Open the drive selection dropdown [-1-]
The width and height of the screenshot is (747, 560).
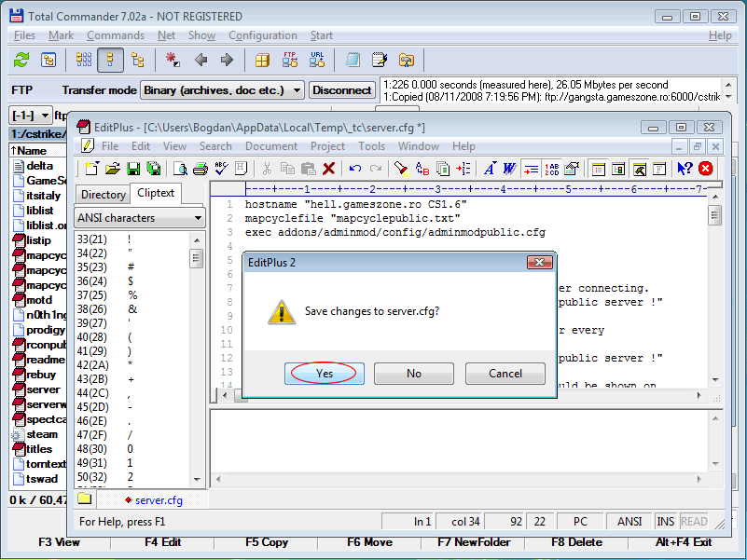[x=29, y=116]
